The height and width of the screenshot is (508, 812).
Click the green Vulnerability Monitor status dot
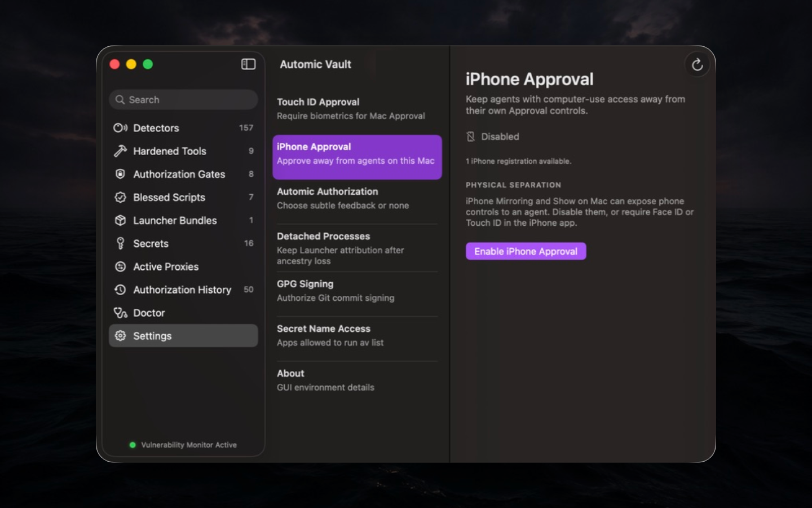pyautogui.click(x=133, y=445)
